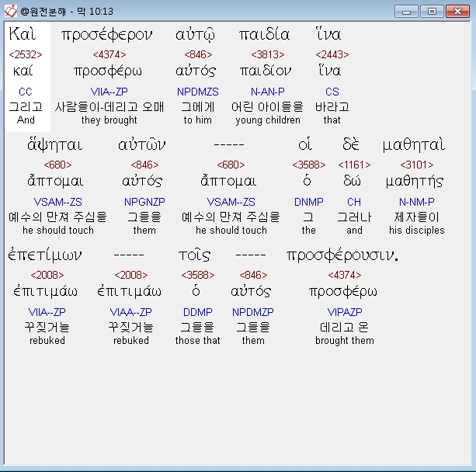The width and height of the screenshot is (476, 472).
Task: Click the parsing code 'CS'
Action: click(x=332, y=92)
